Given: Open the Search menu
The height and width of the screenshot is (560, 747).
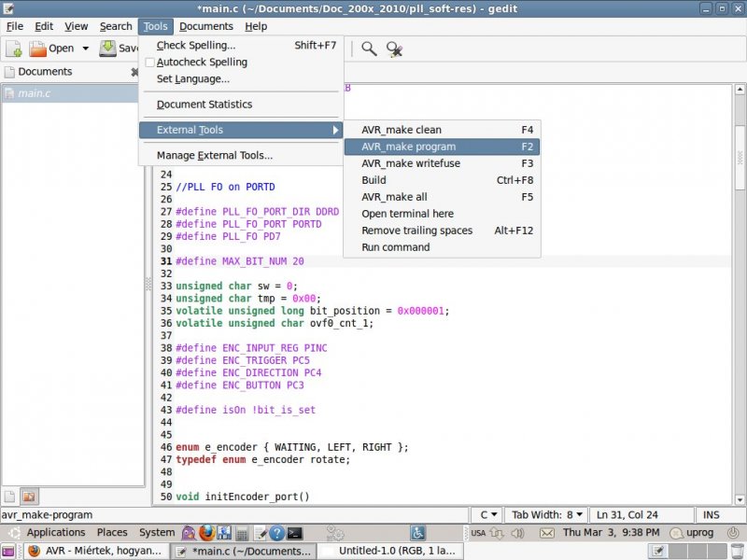Looking at the screenshot, I should (x=116, y=26).
